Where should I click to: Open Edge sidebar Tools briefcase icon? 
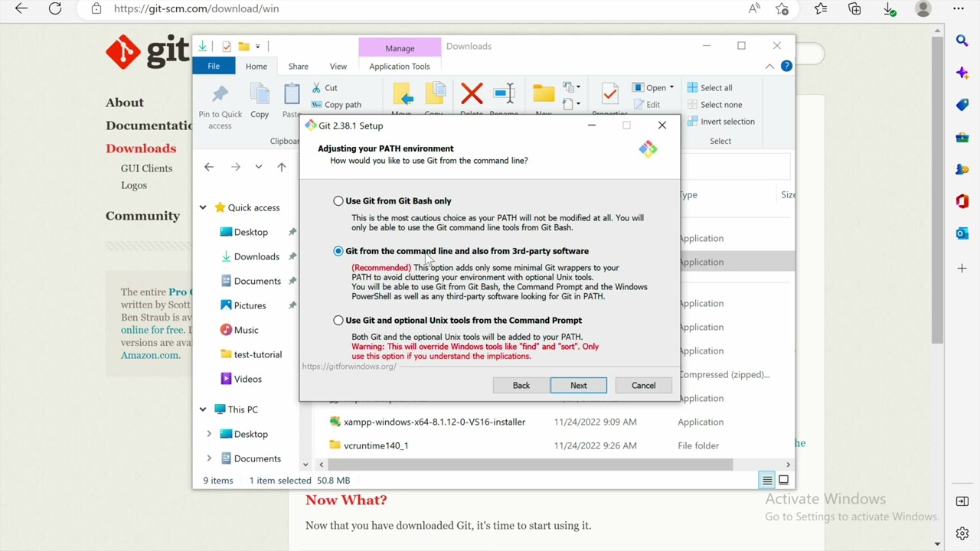(962, 138)
